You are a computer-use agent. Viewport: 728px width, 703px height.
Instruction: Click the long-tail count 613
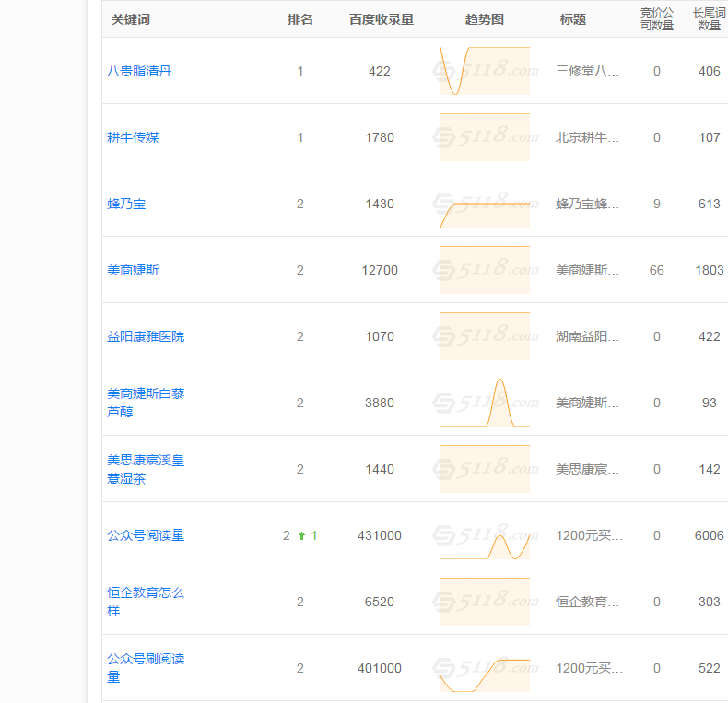(709, 204)
